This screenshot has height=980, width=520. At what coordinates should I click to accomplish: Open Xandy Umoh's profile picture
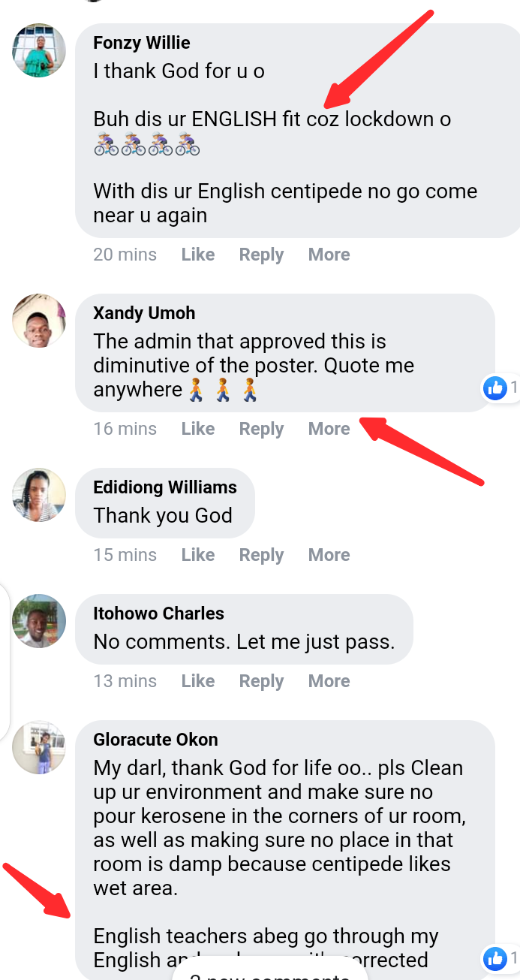39,321
